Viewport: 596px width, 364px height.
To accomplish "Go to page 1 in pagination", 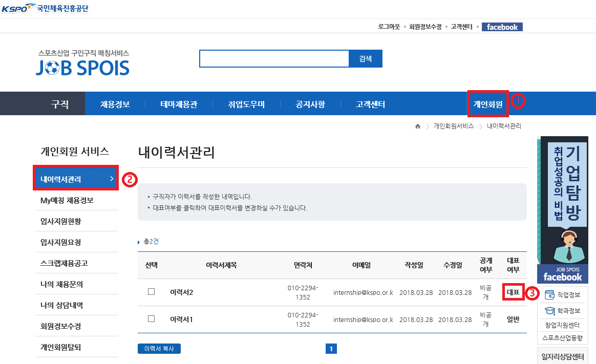I will click(x=331, y=349).
